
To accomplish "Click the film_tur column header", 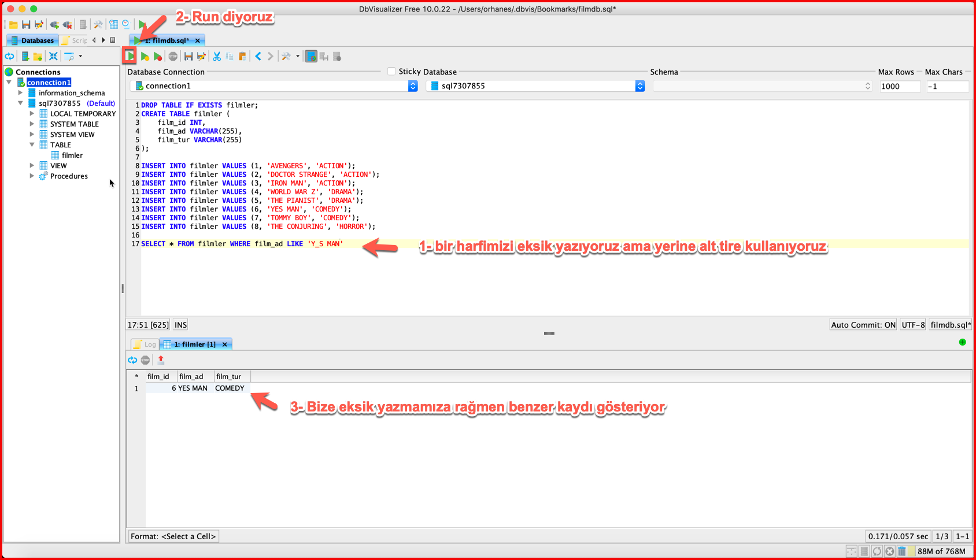I will [x=232, y=376].
